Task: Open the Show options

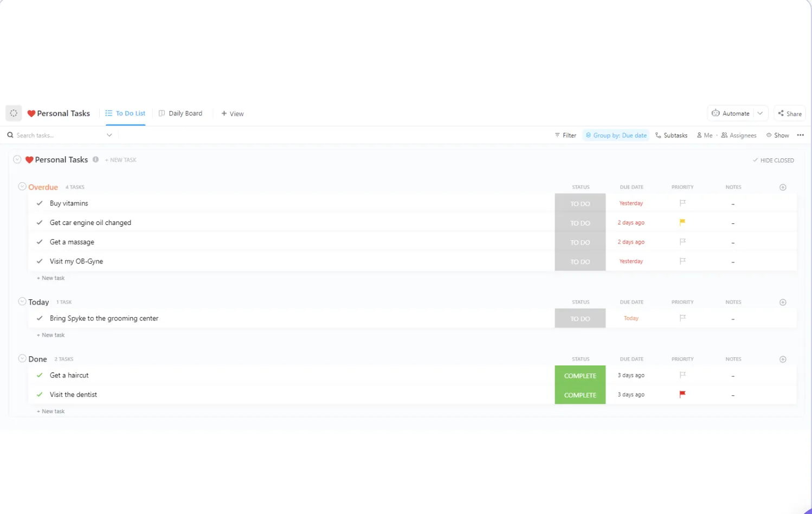Action: [777, 135]
